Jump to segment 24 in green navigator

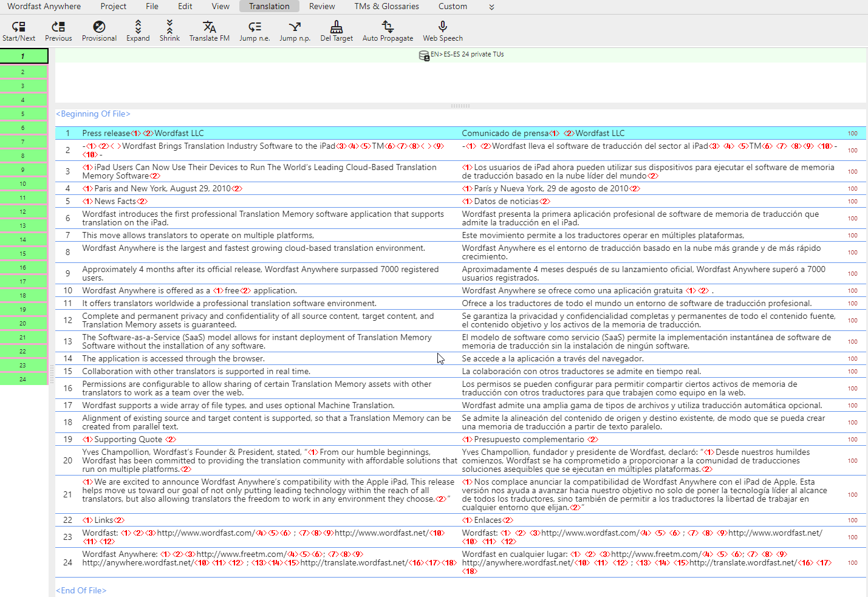pos(24,379)
